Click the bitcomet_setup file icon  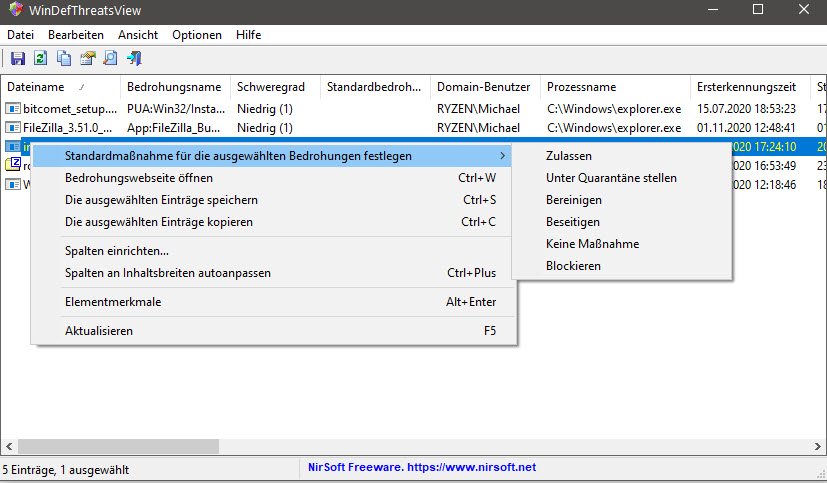pyautogui.click(x=13, y=109)
